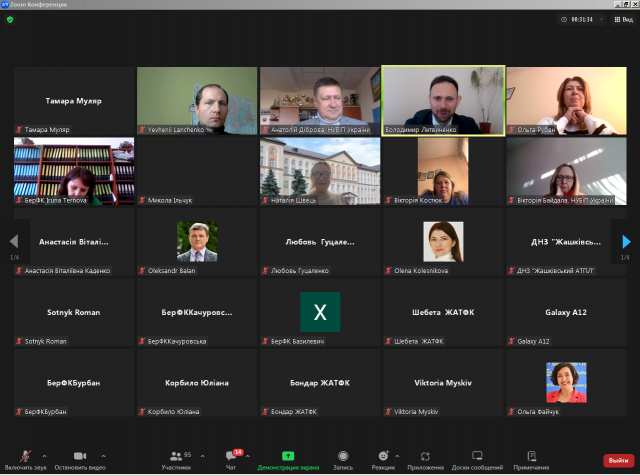Click Oleksandr Balan's profile photo
Image resolution: width=640 pixels, height=476 pixels.
coord(197,241)
